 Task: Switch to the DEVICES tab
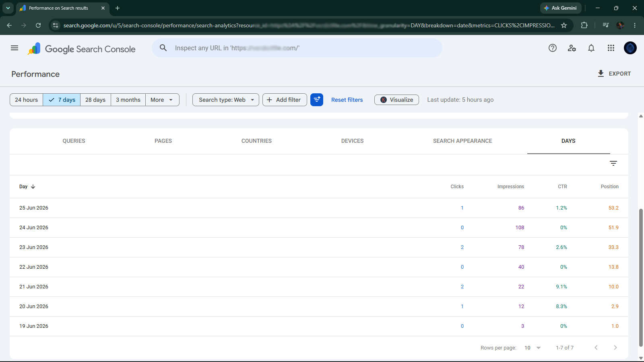pyautogui.click(x=352, y=141)
